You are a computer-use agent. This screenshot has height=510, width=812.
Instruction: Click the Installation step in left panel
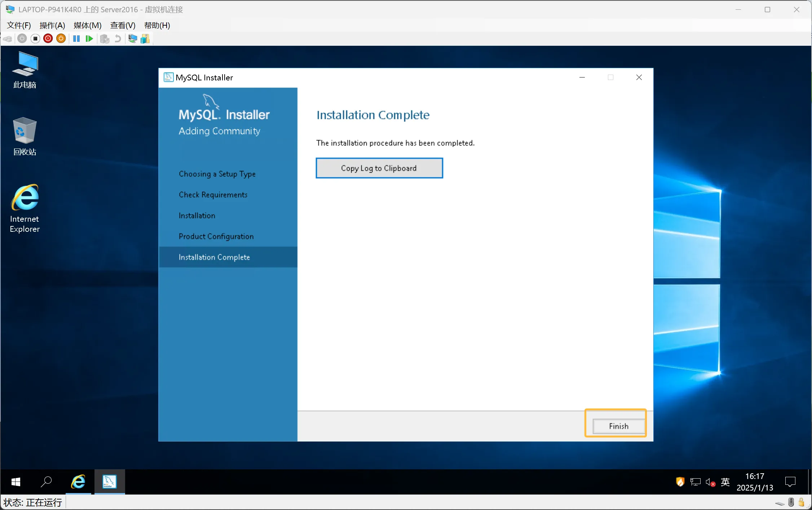coord(198,215)
